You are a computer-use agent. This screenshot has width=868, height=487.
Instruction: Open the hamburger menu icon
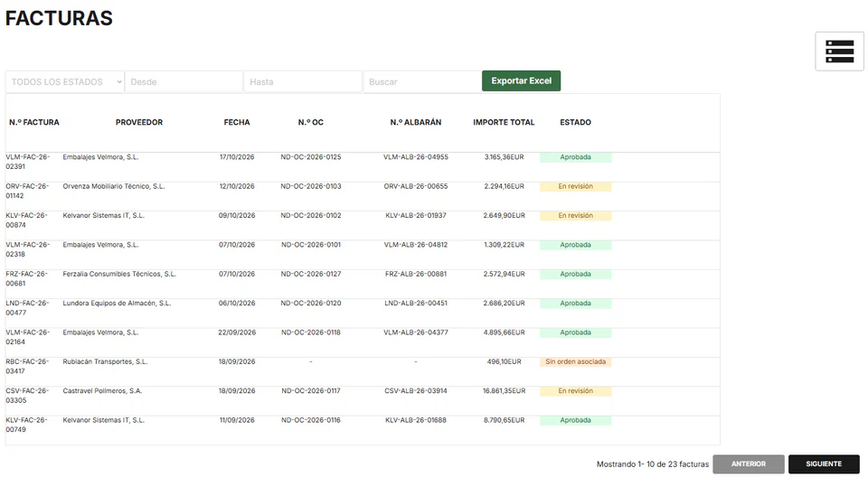839,52
